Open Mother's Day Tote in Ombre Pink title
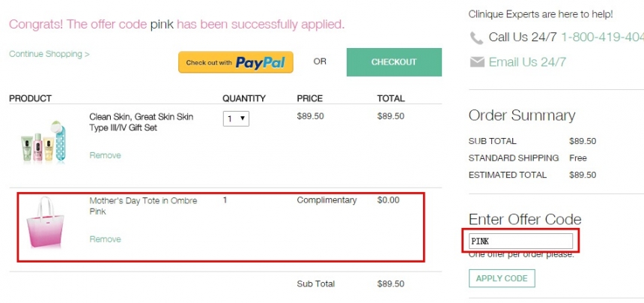The height and width of the screenshot is (303, 644). [x=143, y=206]
